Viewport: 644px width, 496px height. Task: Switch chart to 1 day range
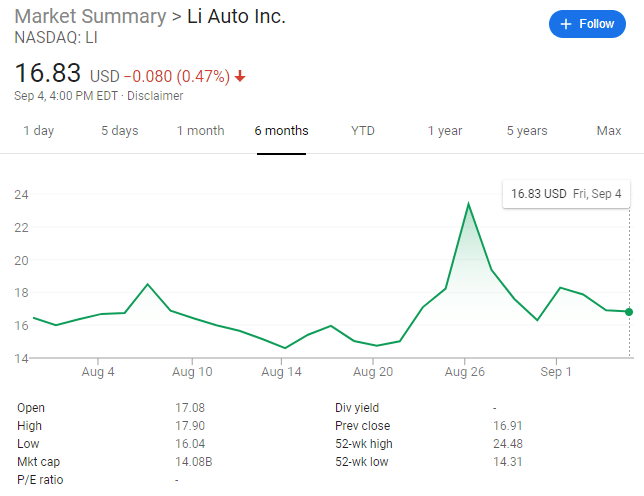pos(39,131)
